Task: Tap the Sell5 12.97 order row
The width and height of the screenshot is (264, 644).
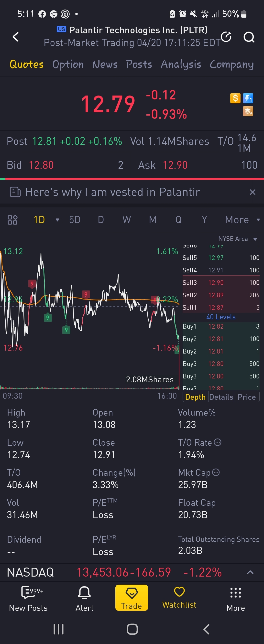Action: pyautogui.click(x=221, y=258)
